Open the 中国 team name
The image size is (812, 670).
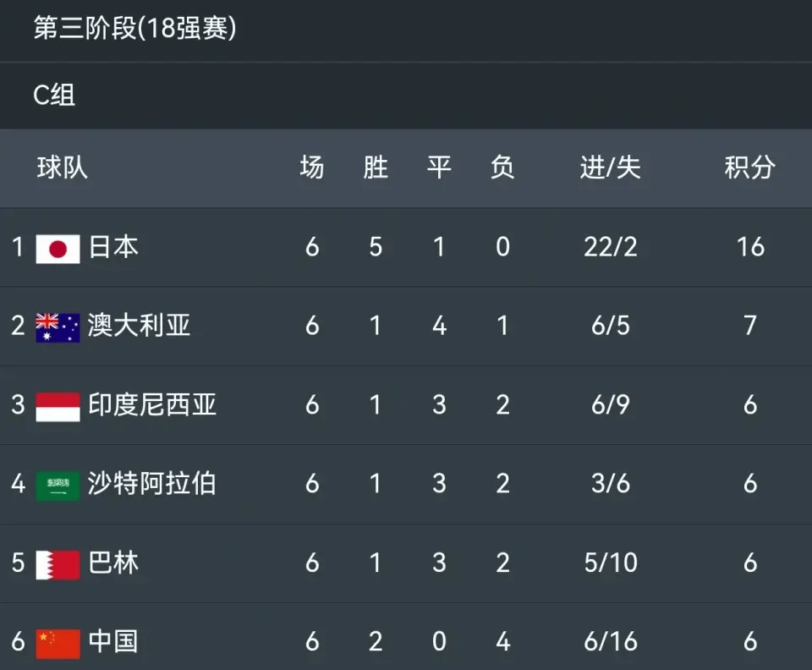[x=113, y=641]
